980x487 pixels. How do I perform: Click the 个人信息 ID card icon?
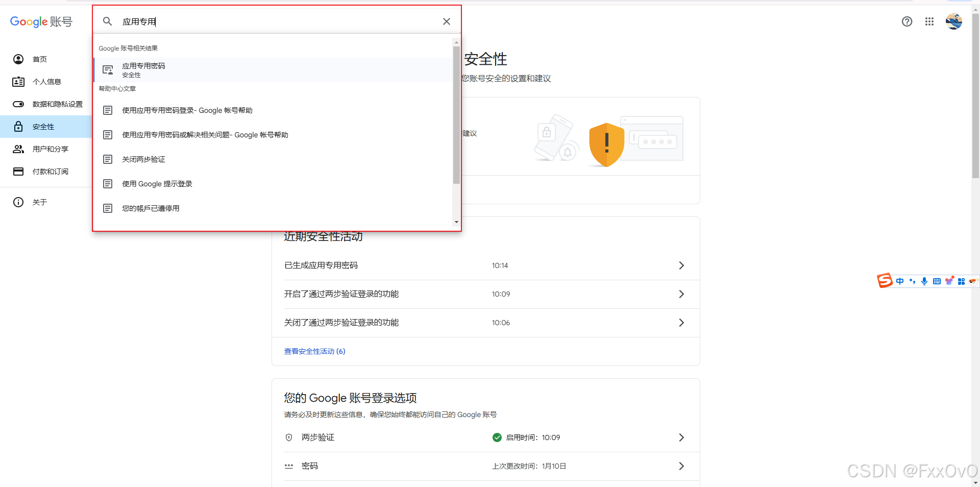18,82
